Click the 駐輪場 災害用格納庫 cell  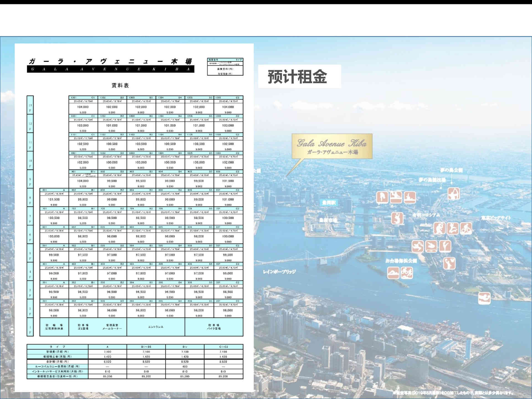(x=54, y=327)
